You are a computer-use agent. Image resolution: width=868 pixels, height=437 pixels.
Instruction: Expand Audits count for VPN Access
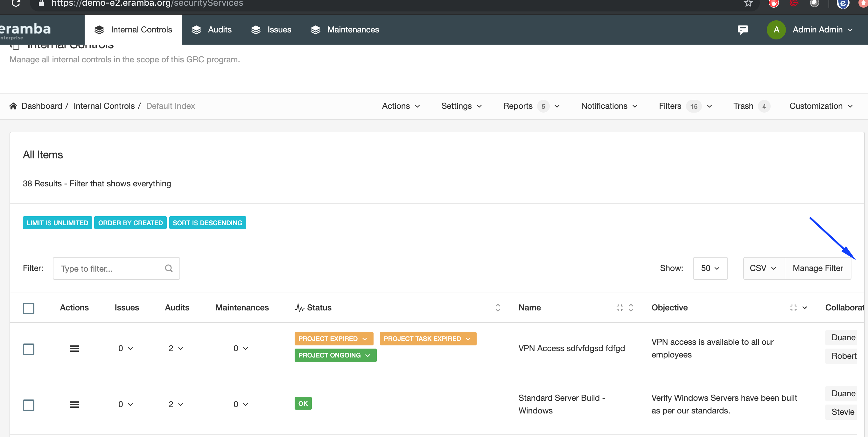[x=176, y=348]
